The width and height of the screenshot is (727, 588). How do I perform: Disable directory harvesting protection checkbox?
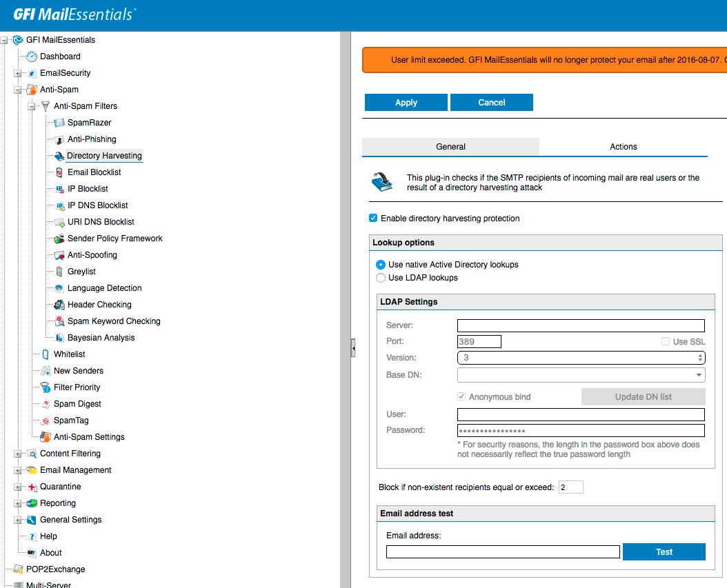374,219
